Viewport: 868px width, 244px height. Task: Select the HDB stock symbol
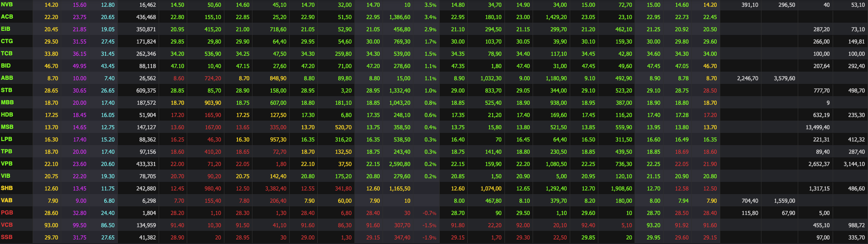7,115
